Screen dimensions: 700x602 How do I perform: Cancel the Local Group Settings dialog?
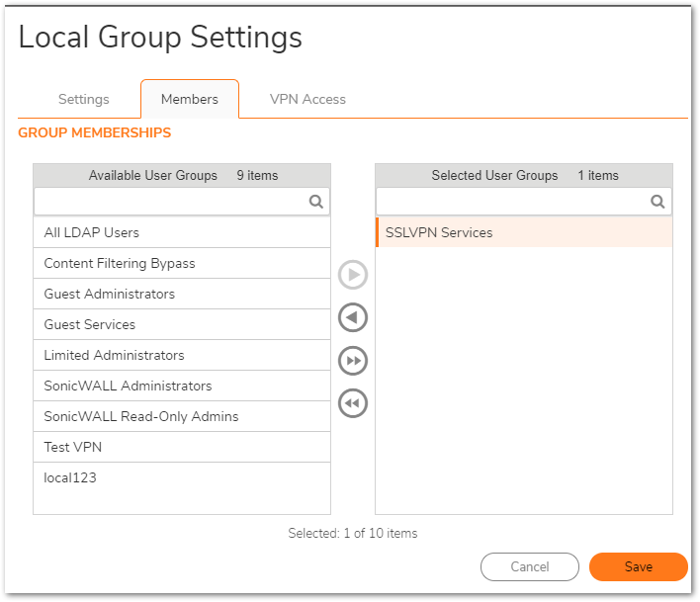click(530, 566)
